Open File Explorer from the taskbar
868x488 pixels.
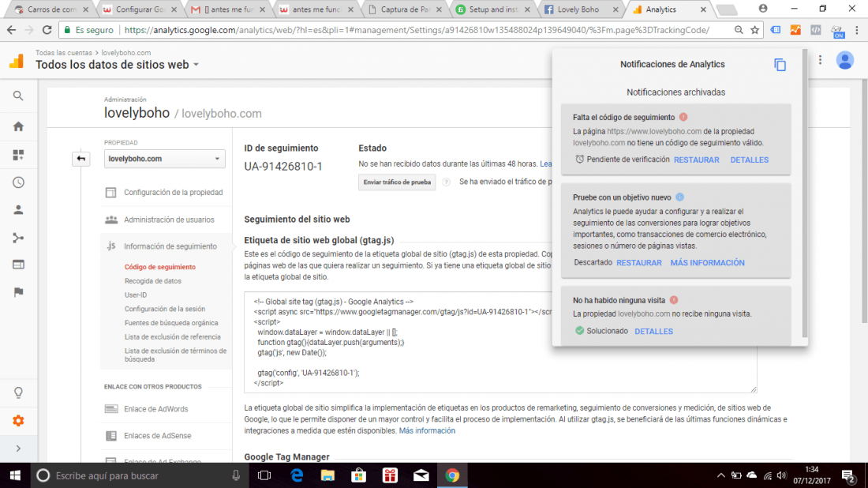pyautogui.click(x=327, y=476)
